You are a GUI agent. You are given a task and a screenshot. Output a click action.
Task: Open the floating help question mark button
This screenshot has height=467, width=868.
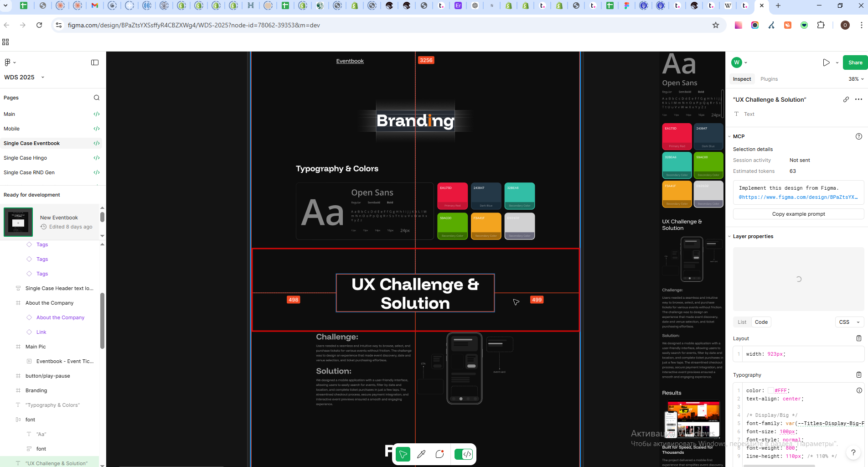point(853,452)
